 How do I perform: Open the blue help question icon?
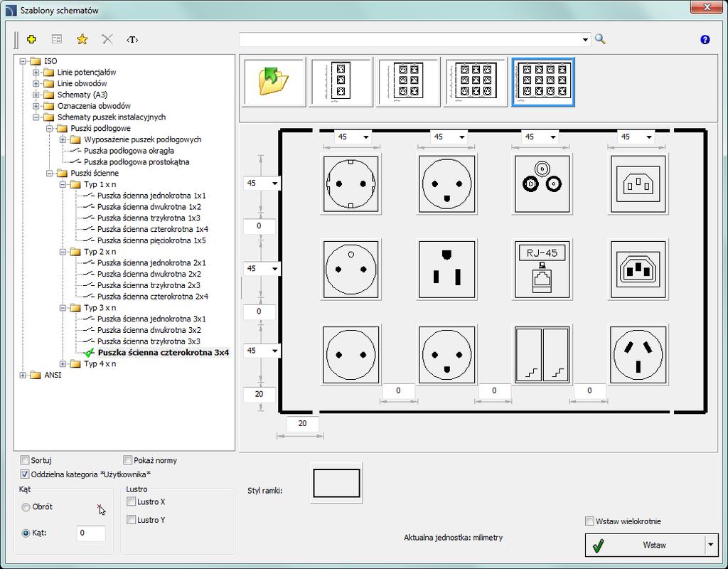click(705, 40)
